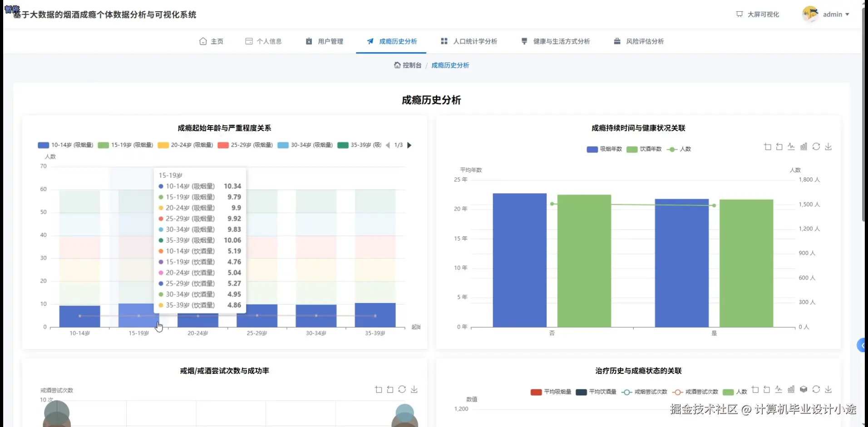The width and height of the screenshot is (868, 427).
Task: Toggle stacked view in 治疗历史 chart
Action: coord(804,389)
